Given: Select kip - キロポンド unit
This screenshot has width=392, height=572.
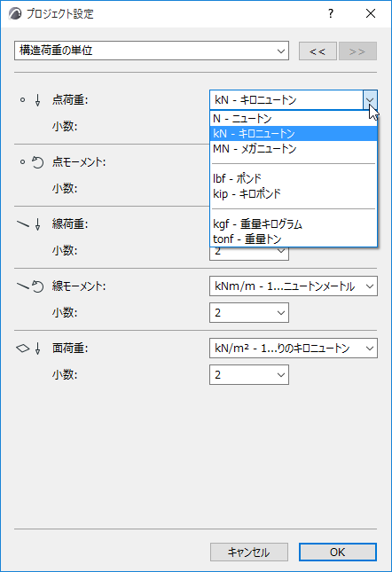Looking at the screenshot, I should 294,193.
